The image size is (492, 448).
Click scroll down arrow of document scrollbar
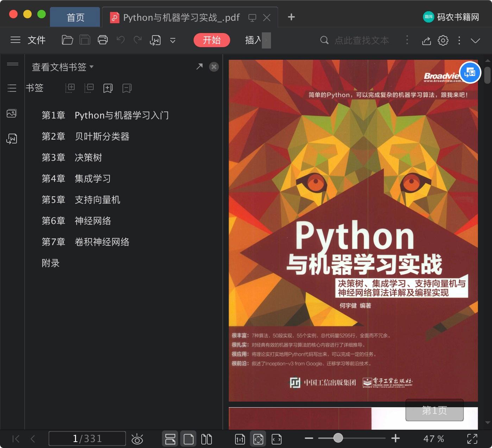coord(487,422)
